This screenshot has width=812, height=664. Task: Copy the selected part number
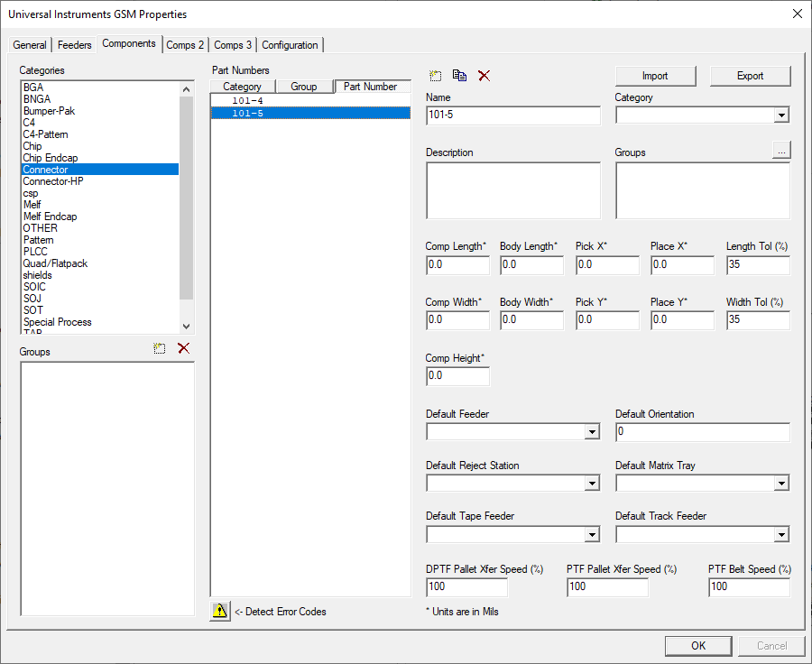459,76
